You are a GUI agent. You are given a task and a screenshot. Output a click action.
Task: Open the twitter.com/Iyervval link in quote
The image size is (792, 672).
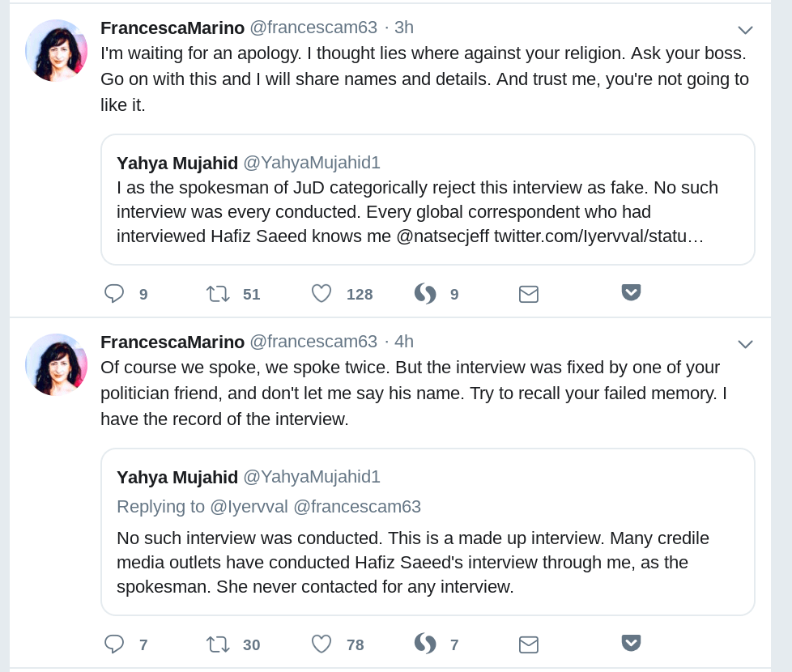[x=600, y=236]
